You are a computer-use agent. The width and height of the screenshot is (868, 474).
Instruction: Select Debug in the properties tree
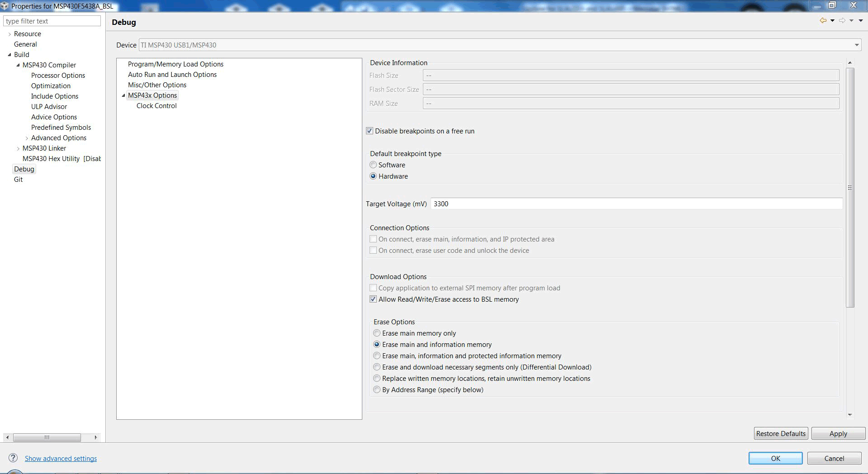coord(24,169)
